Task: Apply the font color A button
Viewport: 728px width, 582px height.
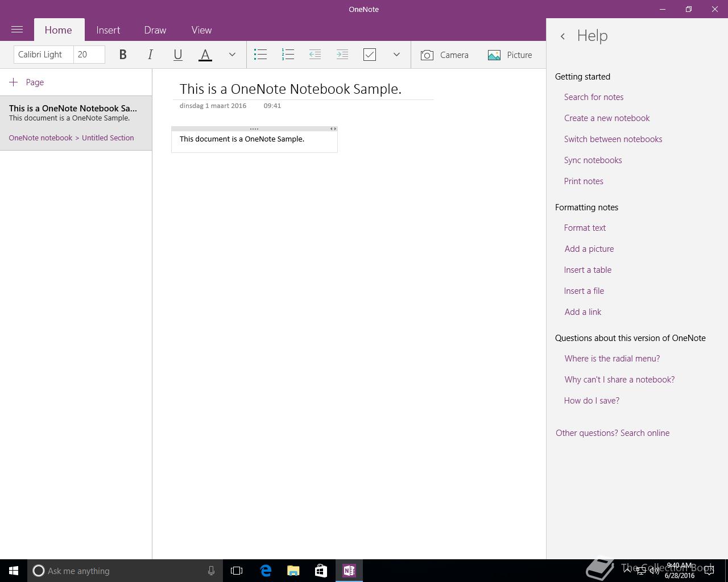Action: [x=205, y=55]
